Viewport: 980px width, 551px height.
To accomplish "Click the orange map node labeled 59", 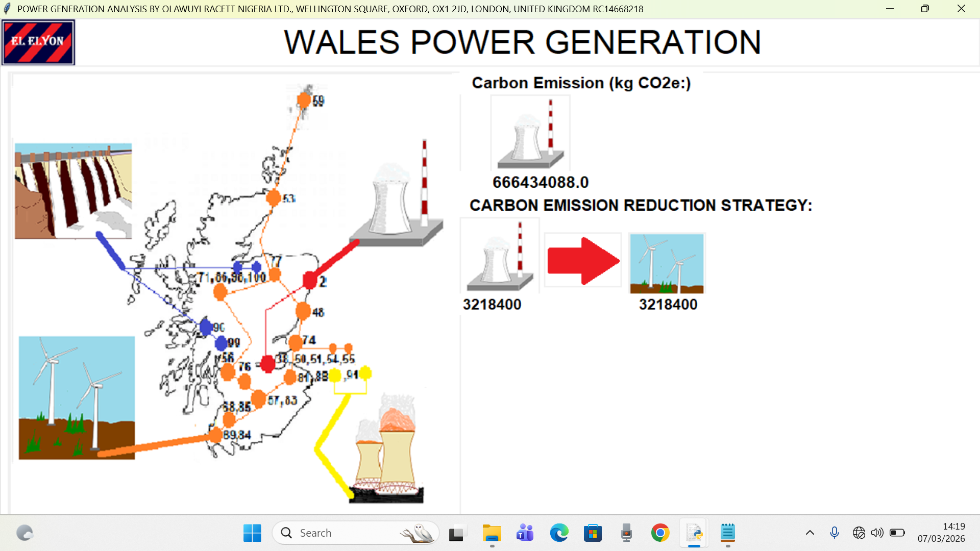I will [304, 100].
